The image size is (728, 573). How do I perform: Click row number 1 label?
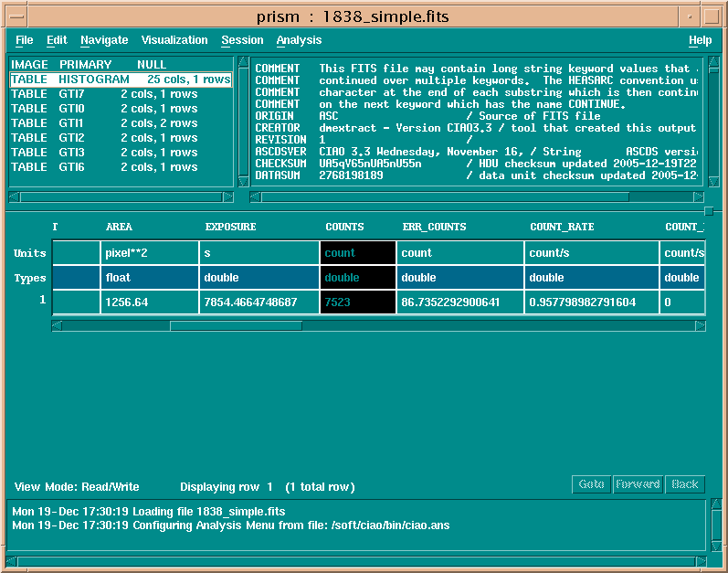(42, 300)
